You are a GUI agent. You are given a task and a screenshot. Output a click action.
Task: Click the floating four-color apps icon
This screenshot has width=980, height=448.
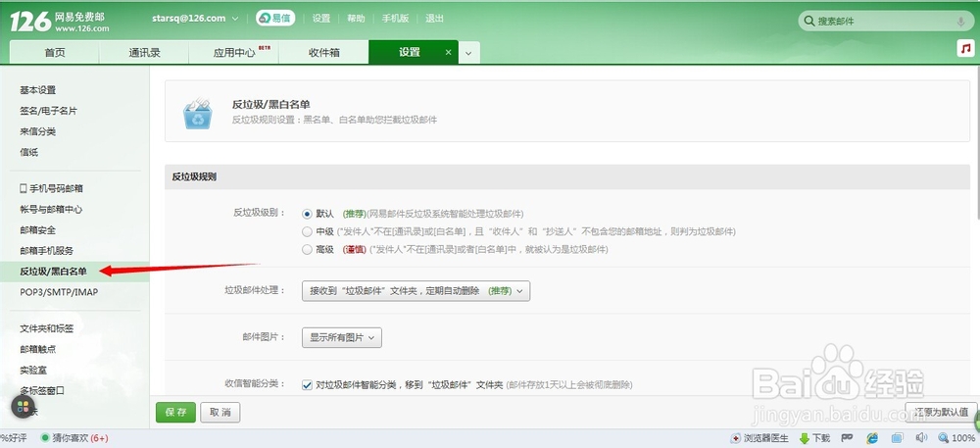tap(24, 407)
